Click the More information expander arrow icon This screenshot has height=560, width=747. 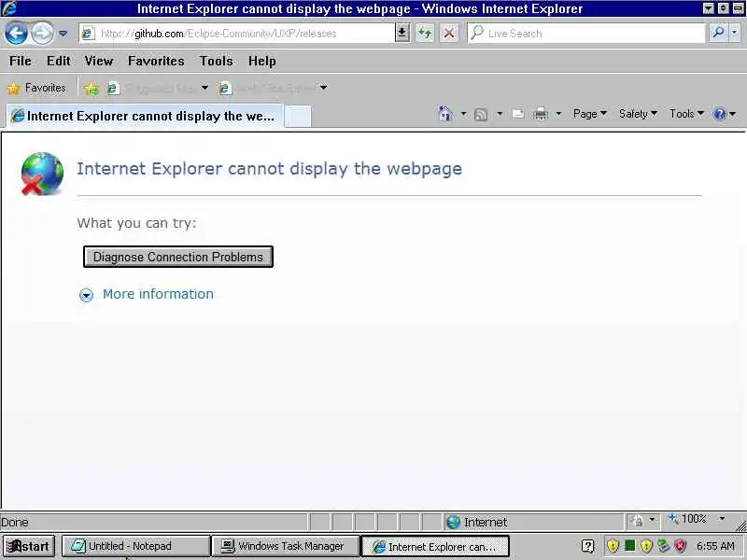86,295
